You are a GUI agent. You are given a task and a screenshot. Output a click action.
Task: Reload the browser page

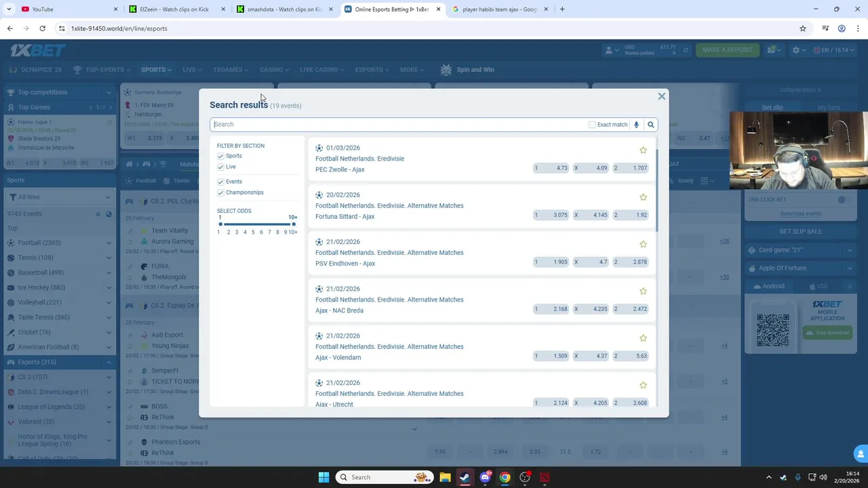point(42,28)
